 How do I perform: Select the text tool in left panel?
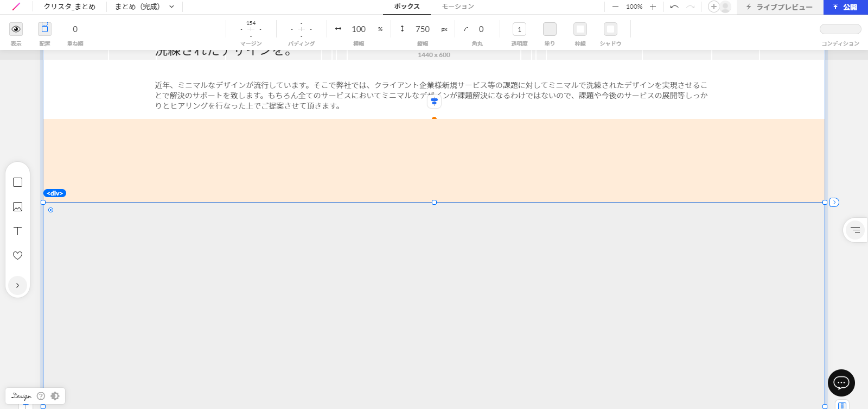(17, 231)
